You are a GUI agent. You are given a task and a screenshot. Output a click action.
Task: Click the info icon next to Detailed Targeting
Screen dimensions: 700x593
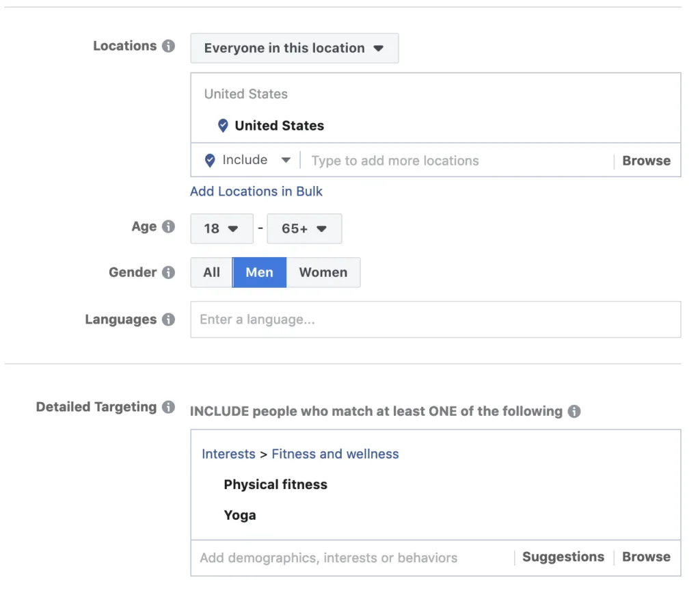point(168,407)
